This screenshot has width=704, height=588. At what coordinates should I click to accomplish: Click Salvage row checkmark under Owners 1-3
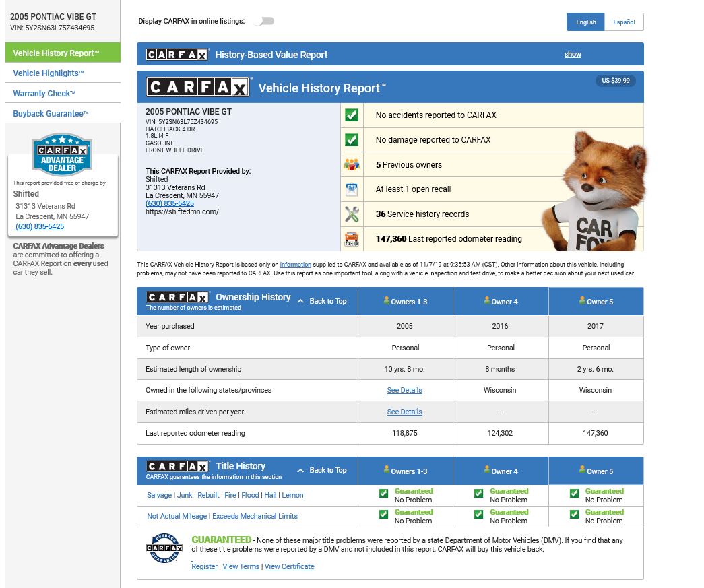383,493
